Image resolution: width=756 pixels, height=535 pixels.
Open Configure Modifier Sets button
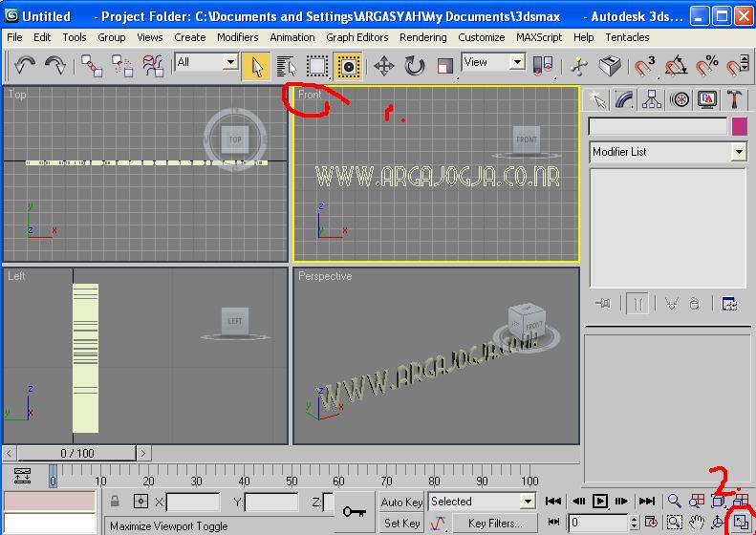pyautogui.click(x=729, y=304)
